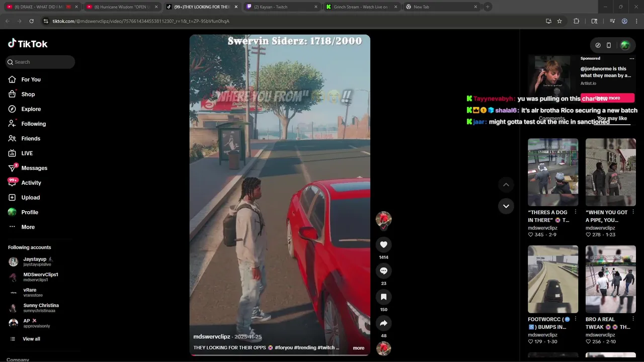Viewport: 644px width, 362px height.
Task: Click the Learn more ad button
Action: pos(607,98)
